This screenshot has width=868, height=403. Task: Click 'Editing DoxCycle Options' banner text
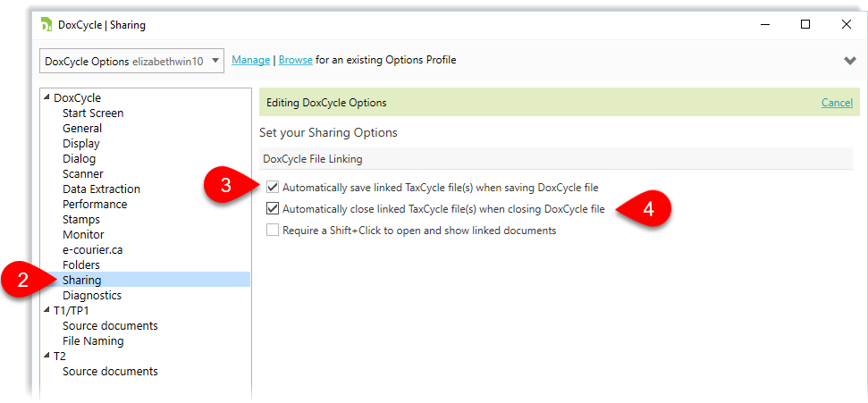(326, 103)
